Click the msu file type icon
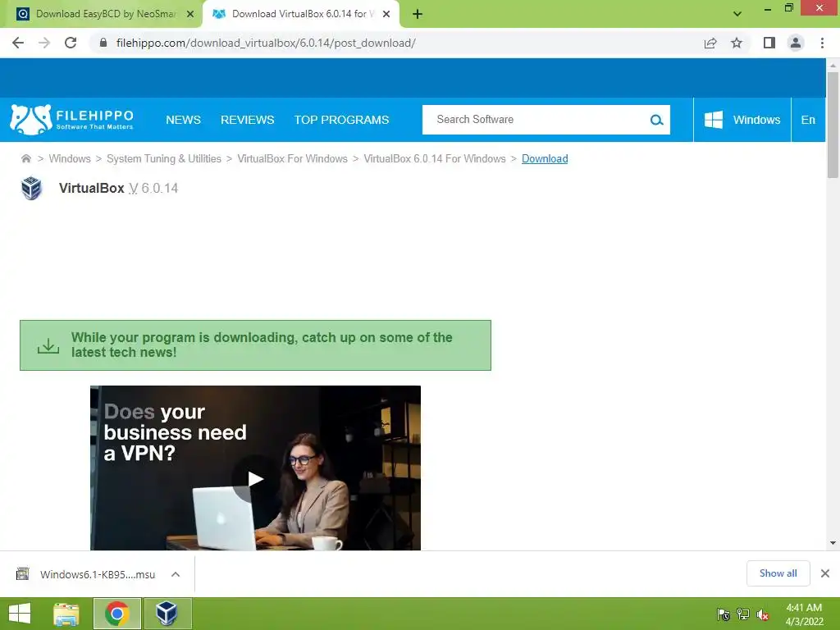840x630 pixels. (x=22, y=574)
